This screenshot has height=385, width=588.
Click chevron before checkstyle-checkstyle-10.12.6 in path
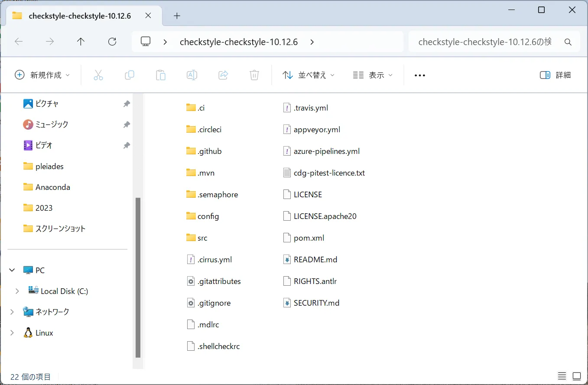tap(165, 42)
